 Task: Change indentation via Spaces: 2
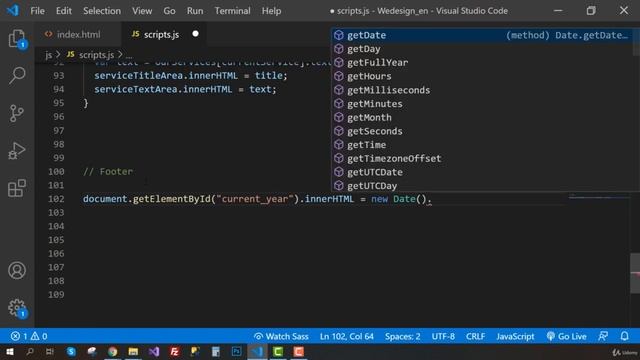tap(402, 336)
